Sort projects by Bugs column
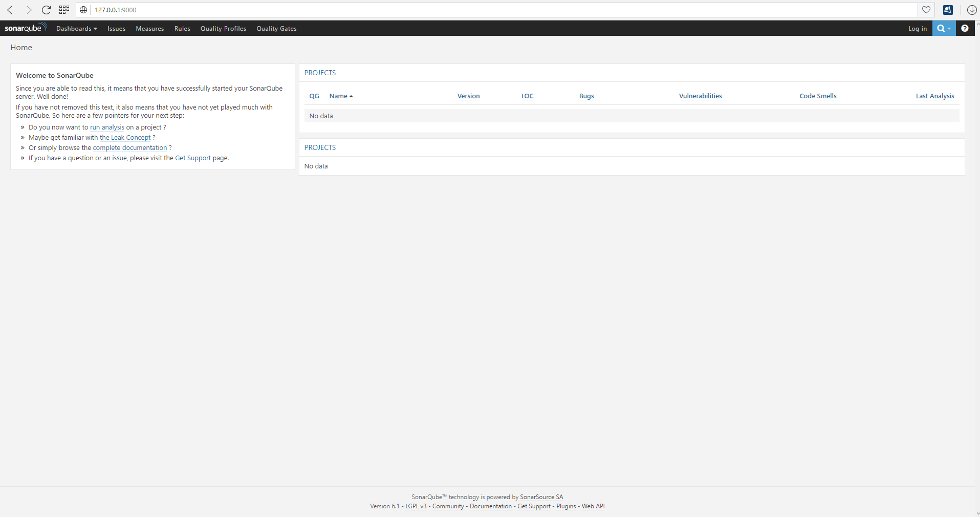The height and width of the screenshot is (517, 980). 586,96
